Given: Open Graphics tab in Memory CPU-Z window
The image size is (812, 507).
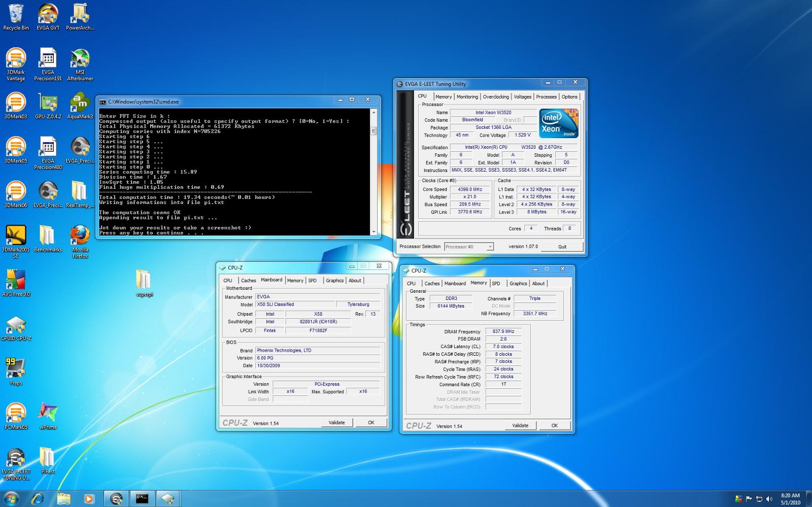Looking at the screenshot, I should pos(518,283).
